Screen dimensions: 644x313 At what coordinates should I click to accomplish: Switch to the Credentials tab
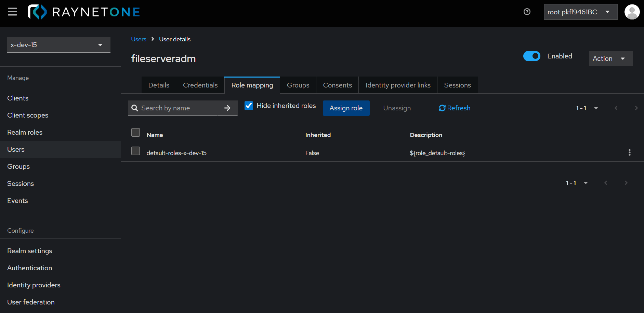coord(200,85)
